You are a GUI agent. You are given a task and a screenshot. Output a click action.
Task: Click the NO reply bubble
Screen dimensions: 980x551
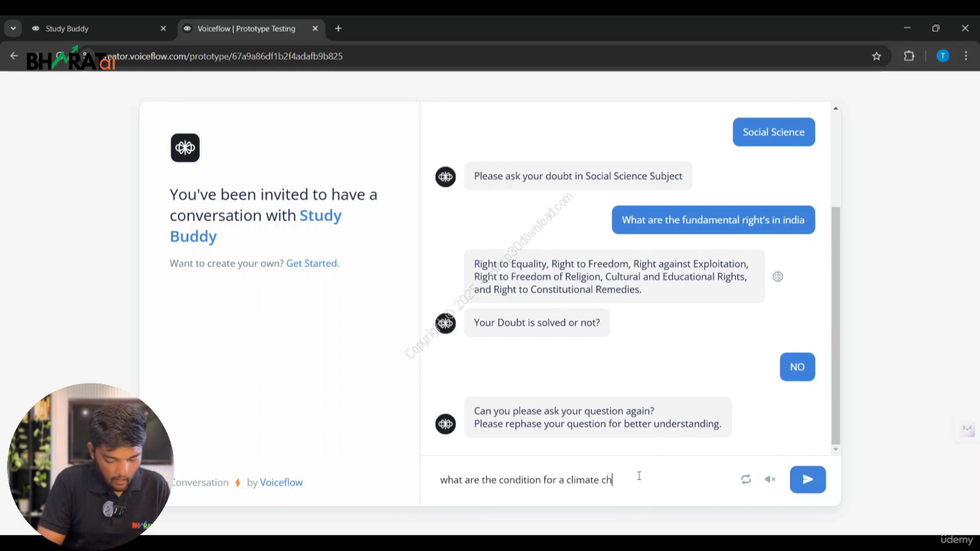tap(797, 367)
